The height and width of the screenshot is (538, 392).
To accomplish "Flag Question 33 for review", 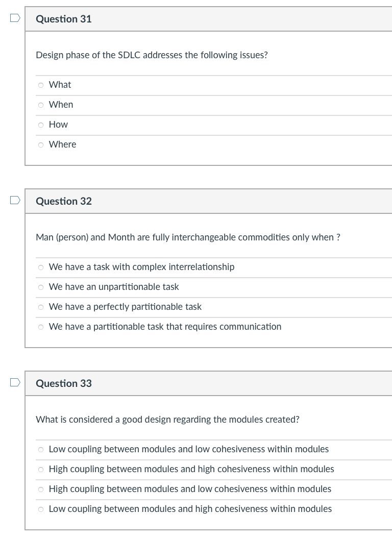I will pyautogui.click(x=15, y=381).
